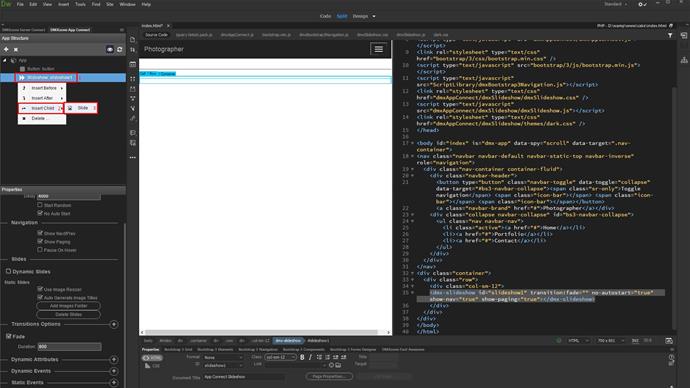Click the remove (x) icon in App Structure
This screenshot has width=690, height=388.
pyautogui.click(x=16, y=49)
